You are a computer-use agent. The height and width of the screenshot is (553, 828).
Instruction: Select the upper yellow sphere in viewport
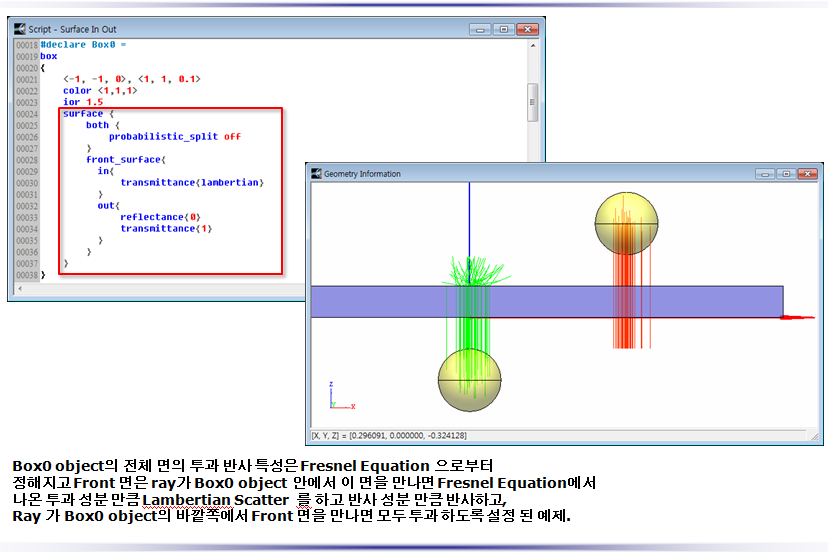click(627, 222)
